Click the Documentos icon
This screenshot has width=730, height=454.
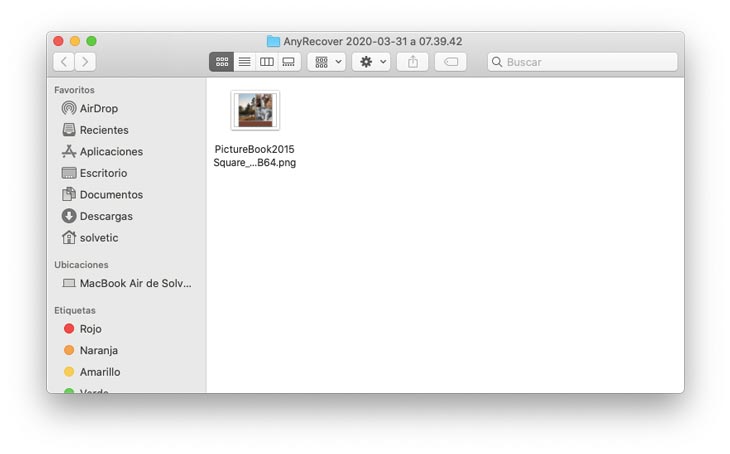(x=69, y=194)
